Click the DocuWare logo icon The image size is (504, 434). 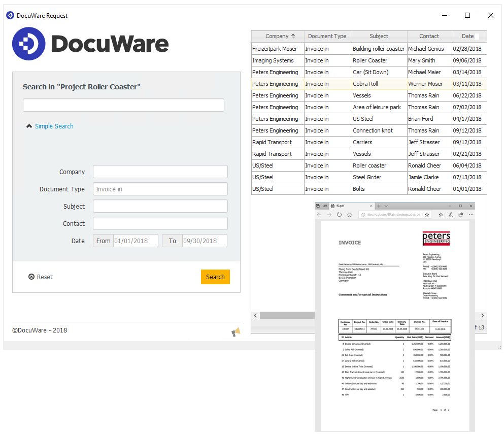[28, 44]
